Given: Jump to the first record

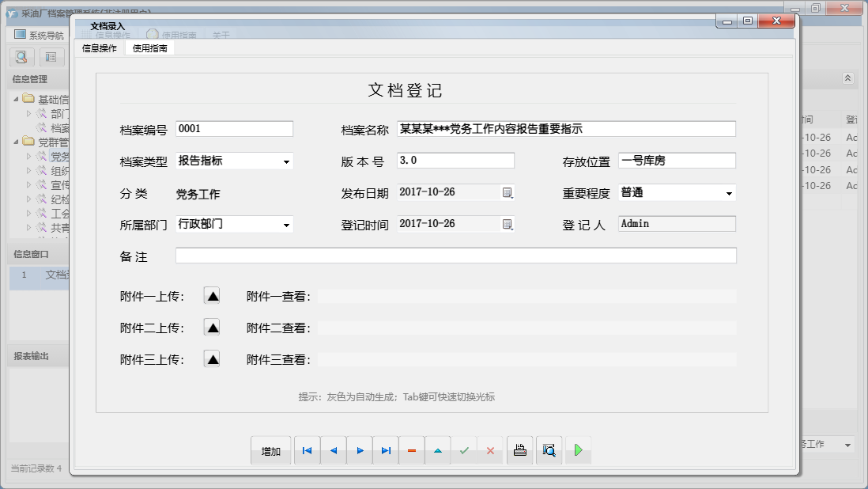Looking at the screenshot, I should click(x=308, y=450).
